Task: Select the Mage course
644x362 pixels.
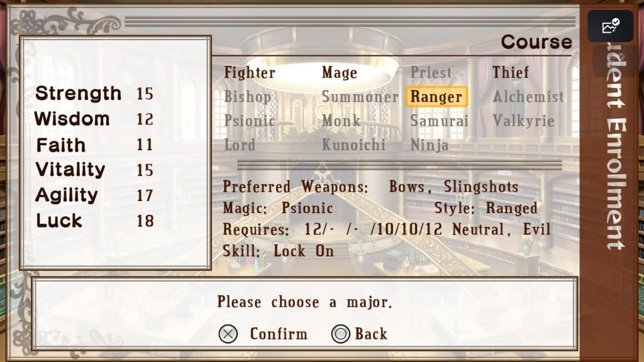Action: 339,73
